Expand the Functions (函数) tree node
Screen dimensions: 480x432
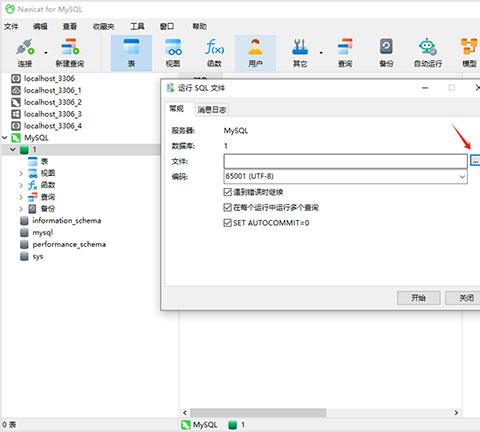coord(21,185)
